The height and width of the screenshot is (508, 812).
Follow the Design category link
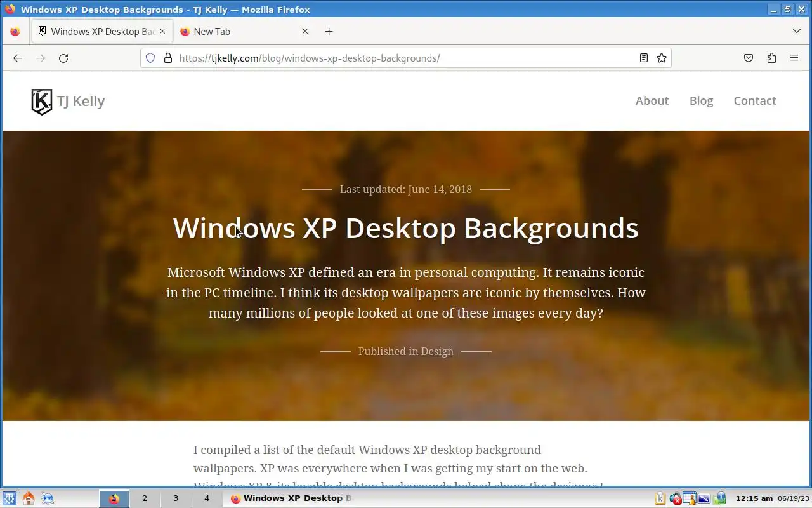pos(437,351)
